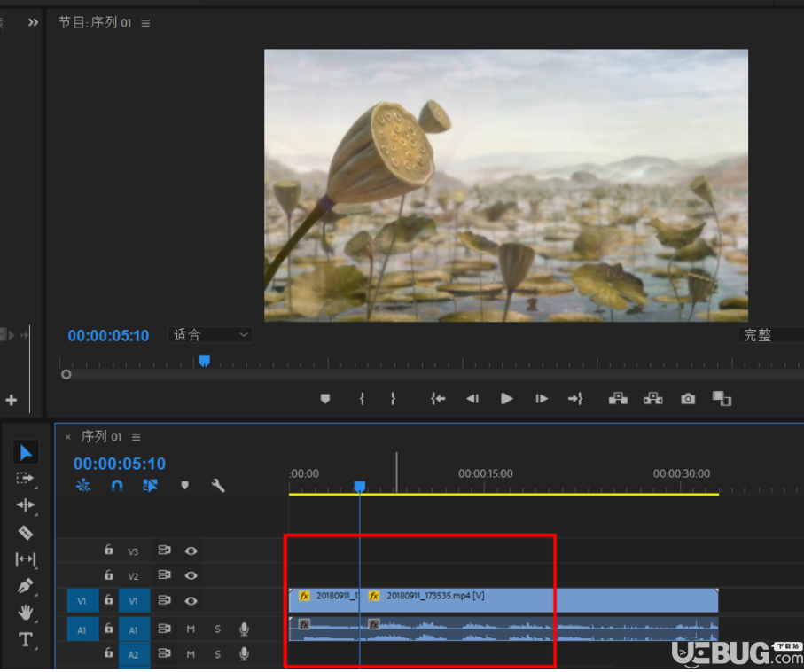Toggle A2 track lock
Image resolution: width=804 pixels, height=672 pixels.
coord(109,652)
